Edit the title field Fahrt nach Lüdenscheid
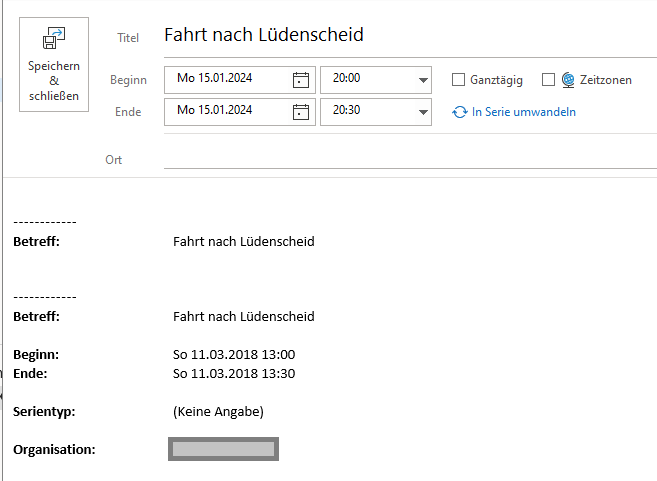The image size is (657, 481). click(x=400, y=36)
